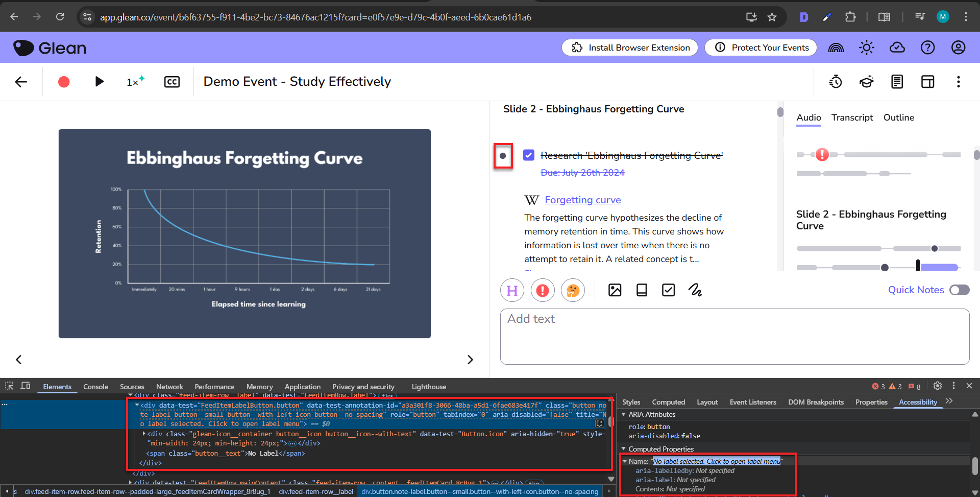Insert an image into notes

(615, 290)
